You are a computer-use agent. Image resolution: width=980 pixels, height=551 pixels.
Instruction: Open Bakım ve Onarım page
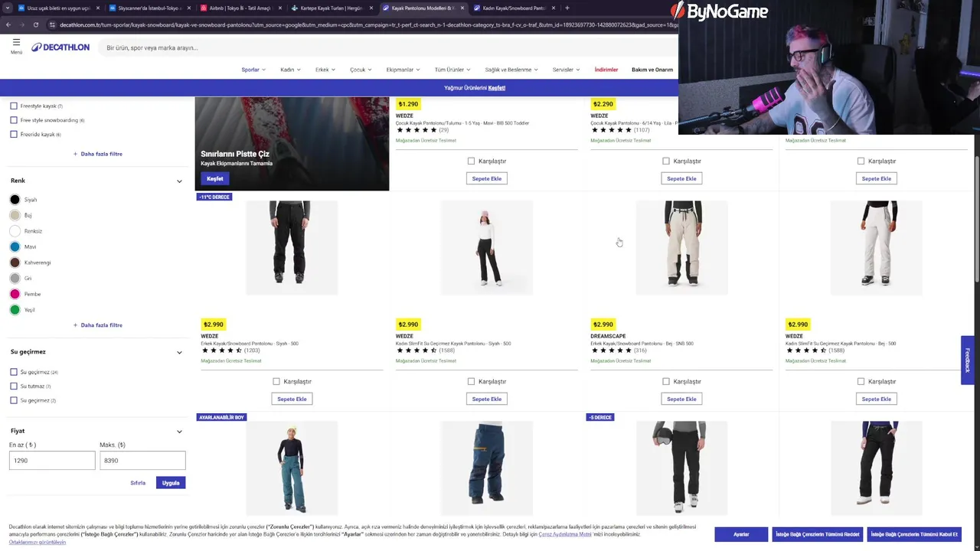coord(652,70)
